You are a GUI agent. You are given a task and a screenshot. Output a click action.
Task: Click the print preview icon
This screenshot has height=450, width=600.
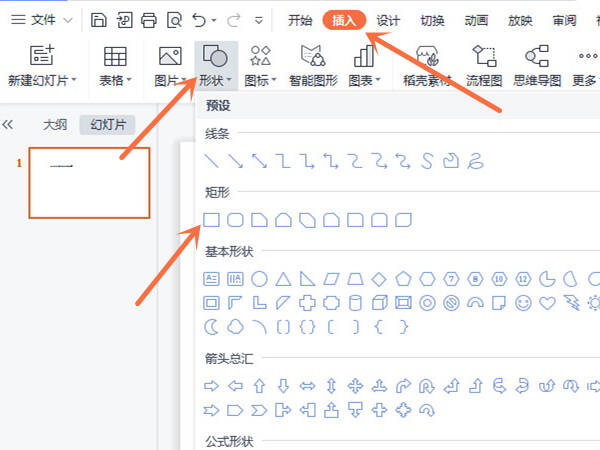pyautogui.click(x=174, y=20)
